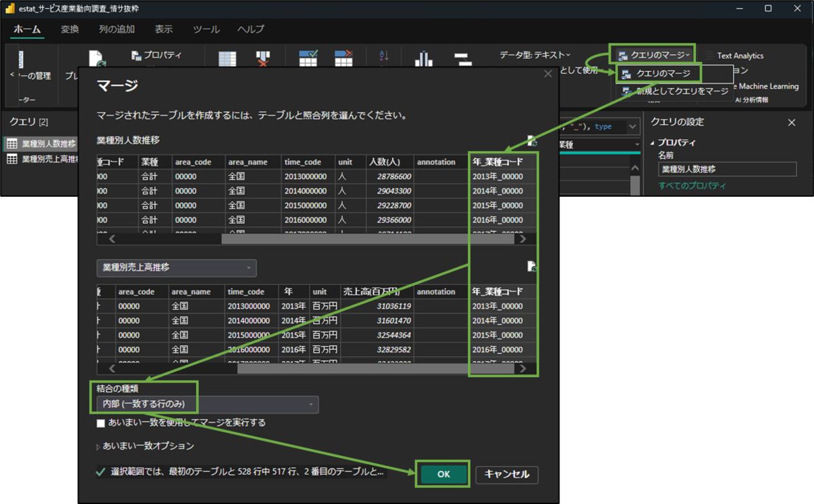Open the クエリのマージ ribbon dropdown

point(654,55)
